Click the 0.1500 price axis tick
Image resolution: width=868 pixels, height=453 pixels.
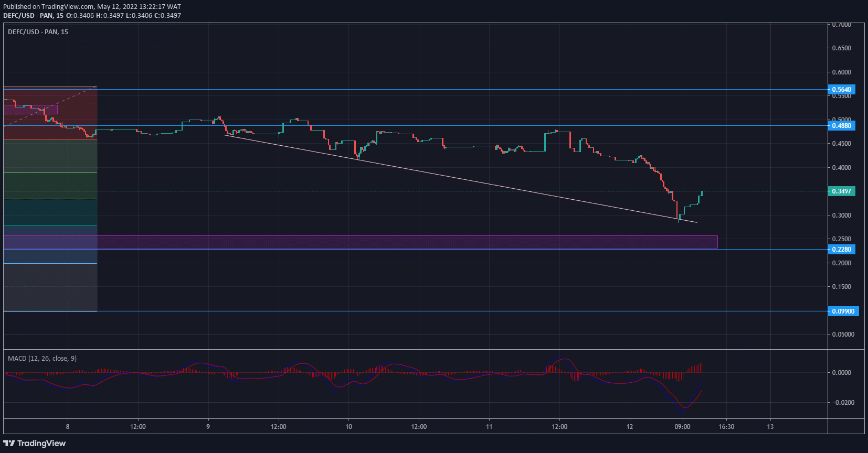coord(842,287)
